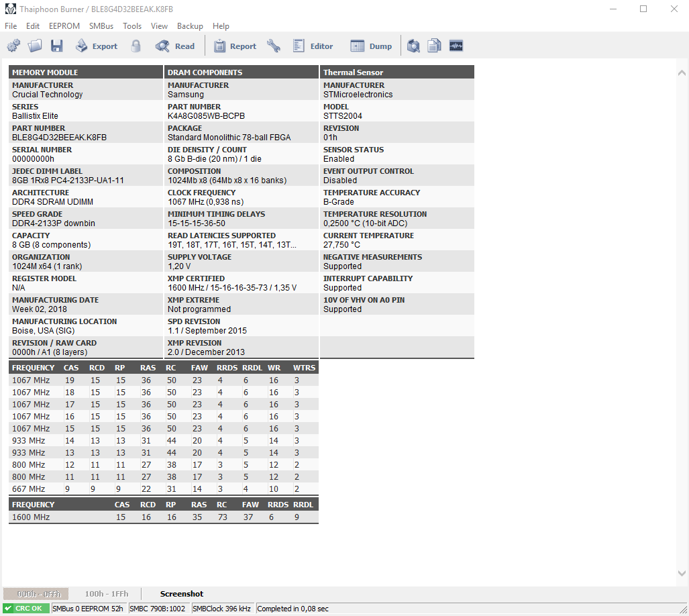Open the Help menu

coord(221,26)
